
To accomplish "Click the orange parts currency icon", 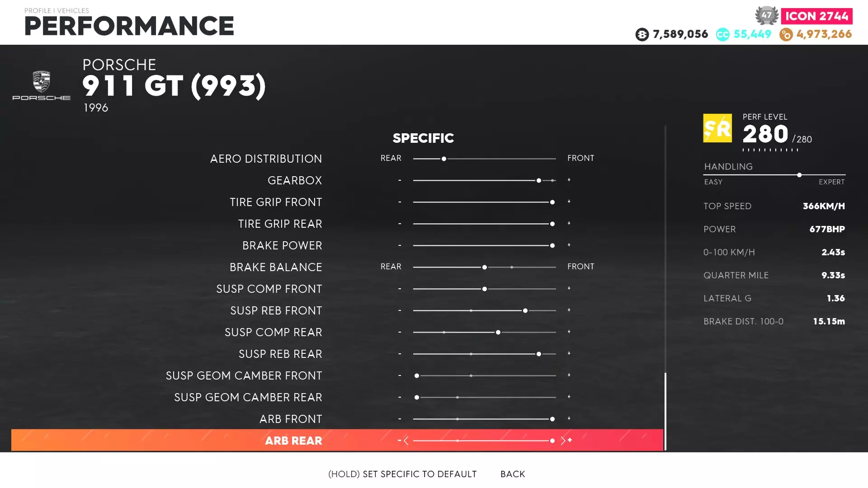I will (786, 34).
